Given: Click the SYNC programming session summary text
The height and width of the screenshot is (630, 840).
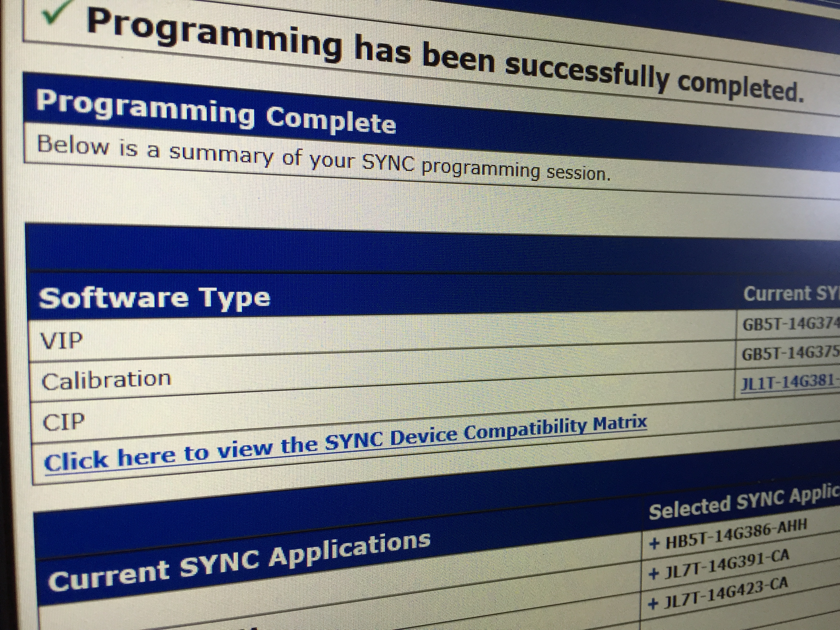Looking at the screenshot, I should tap(323, 158).
